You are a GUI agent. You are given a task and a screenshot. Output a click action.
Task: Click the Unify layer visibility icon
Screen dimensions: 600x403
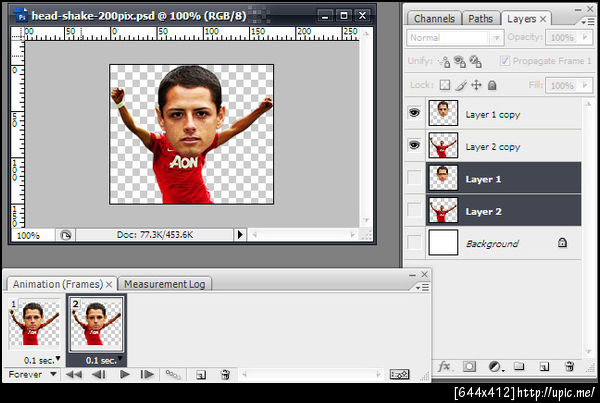pos(460,62)
